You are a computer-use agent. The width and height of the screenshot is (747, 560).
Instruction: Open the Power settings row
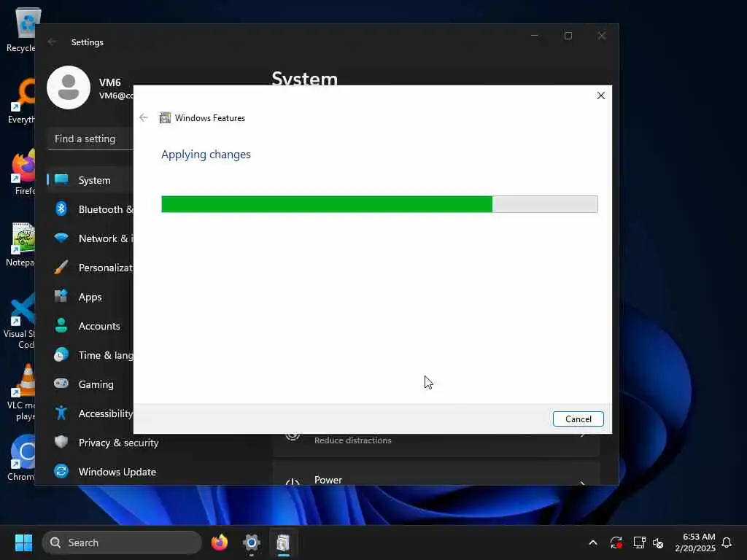coord(436,474)
